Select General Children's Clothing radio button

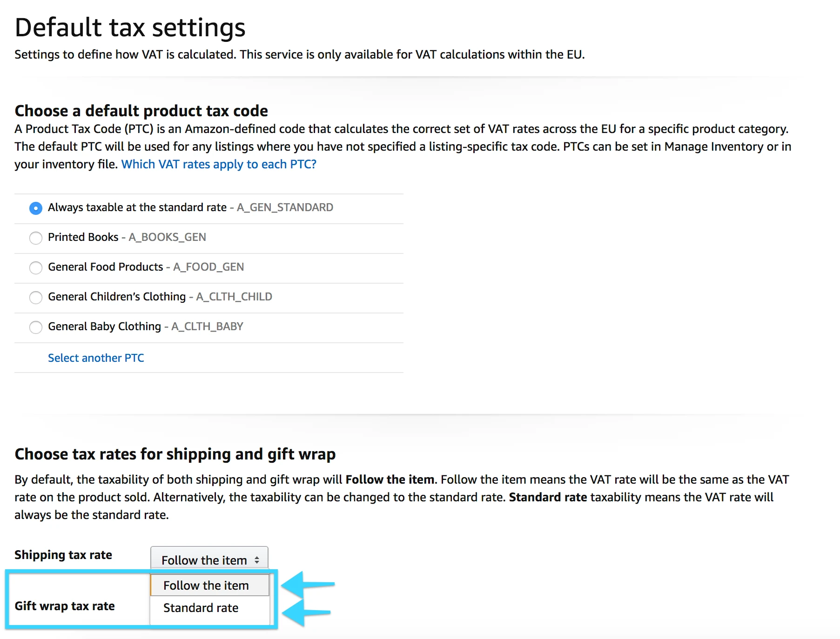tap(36, 297)
